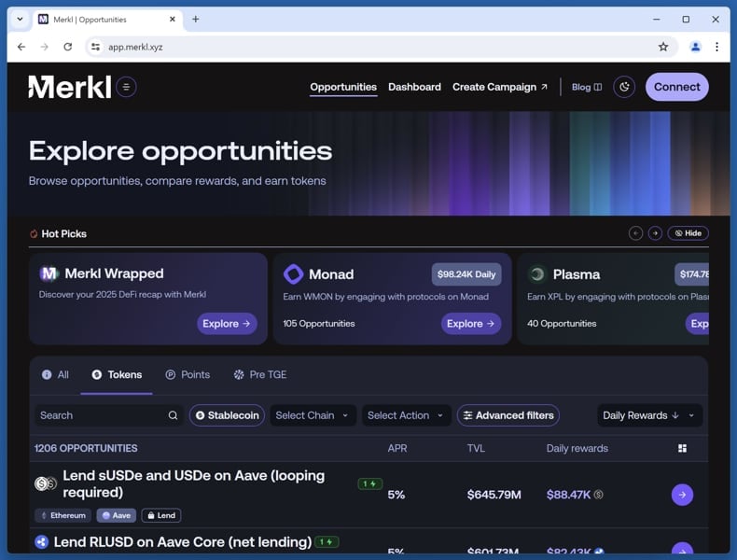Open the Blog link
This screenshot has width=737, height=560.
(x=586, y=87)
